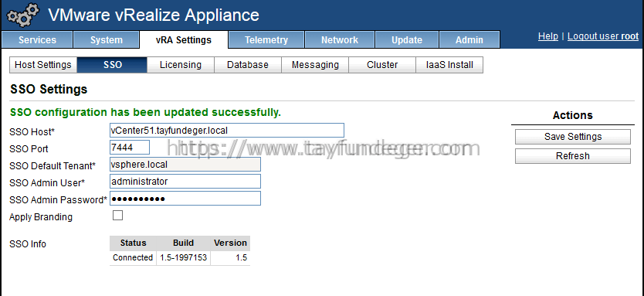The image size is (644, 296).
Task: Switch to the Admin tab
Action: pos(469,40)
